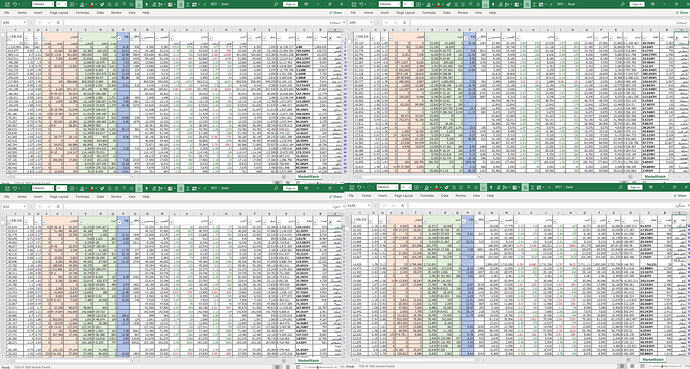This screenshot has height=369, width=690.
Task: Open search magnifier in top-left Excel window
Action: (x=276, y=4)
